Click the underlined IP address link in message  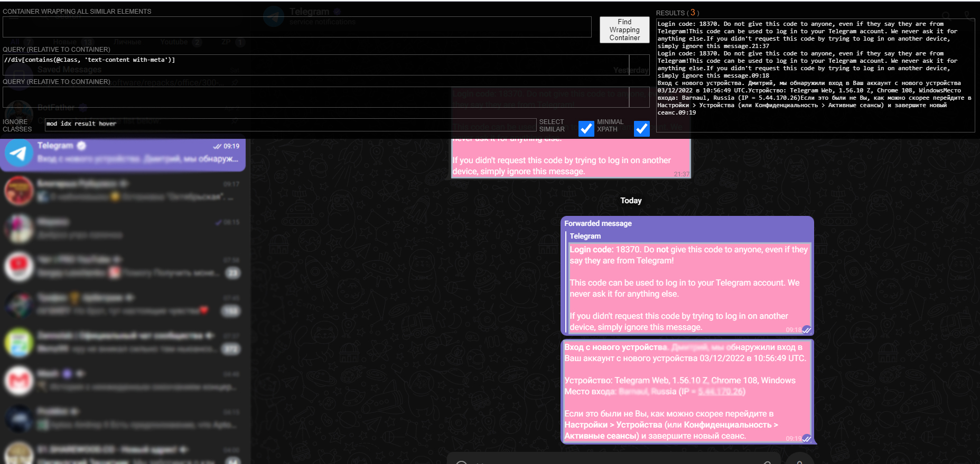(x=721, y=392)
